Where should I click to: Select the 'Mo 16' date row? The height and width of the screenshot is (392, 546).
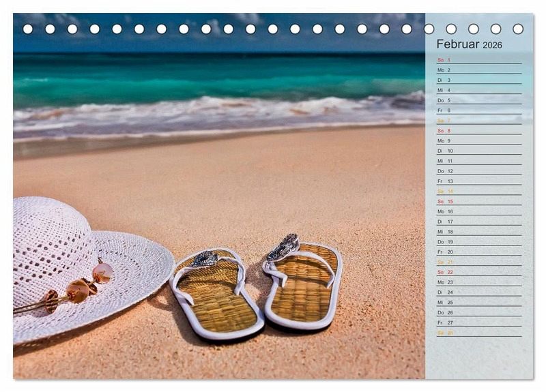479,211
